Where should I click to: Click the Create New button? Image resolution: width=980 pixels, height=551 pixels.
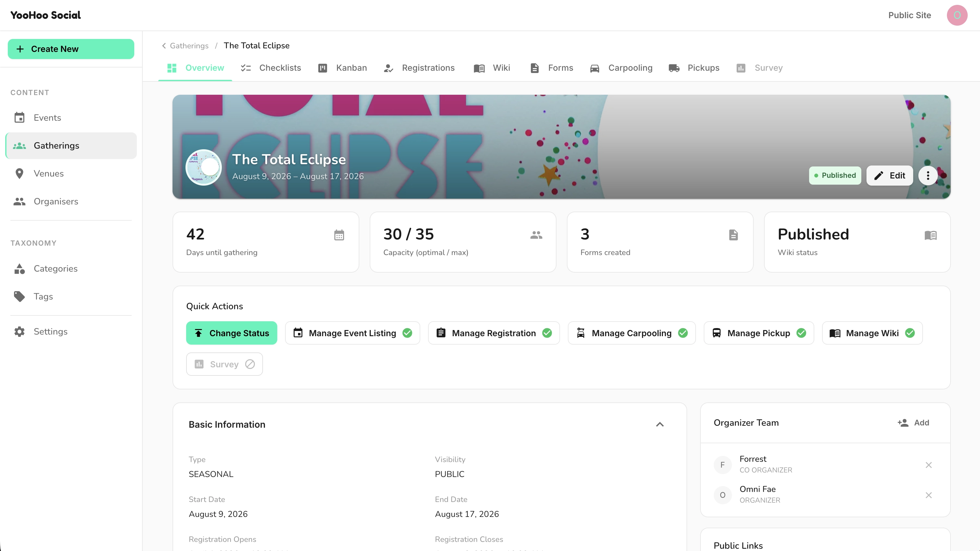tap(71, 49)
